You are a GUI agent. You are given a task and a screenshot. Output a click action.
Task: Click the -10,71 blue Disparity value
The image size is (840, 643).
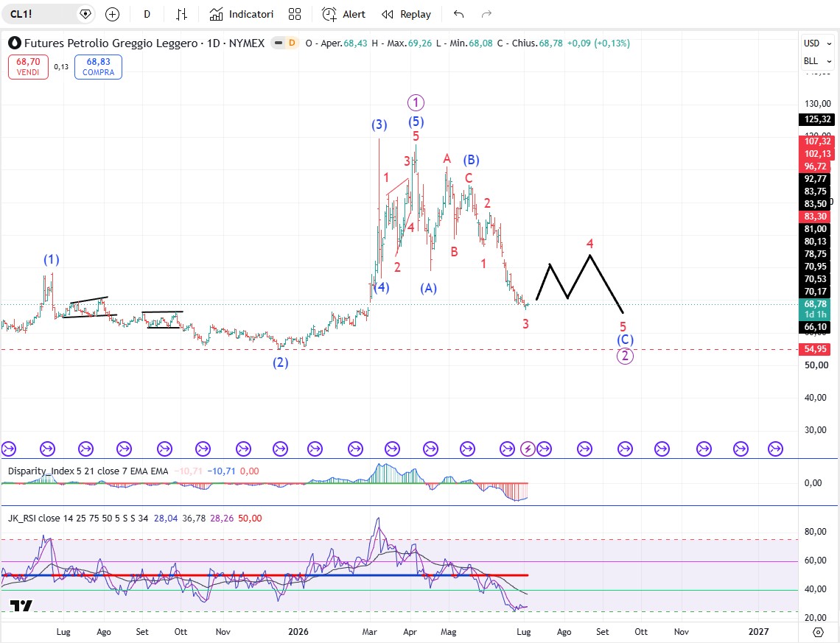221,471
